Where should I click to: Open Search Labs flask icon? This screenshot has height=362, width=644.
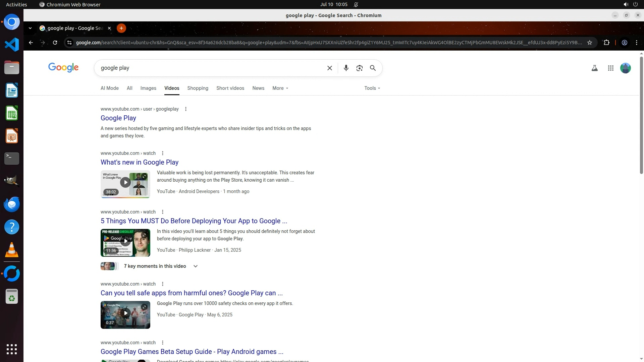594,68
